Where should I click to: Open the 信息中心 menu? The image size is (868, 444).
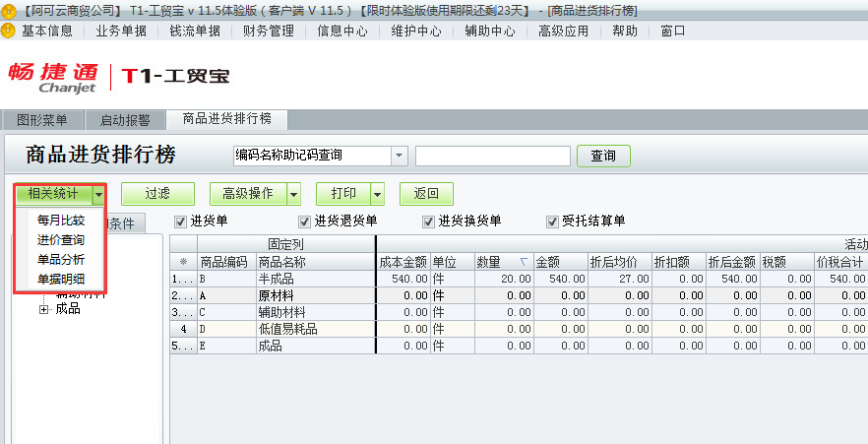click(342, 31)
